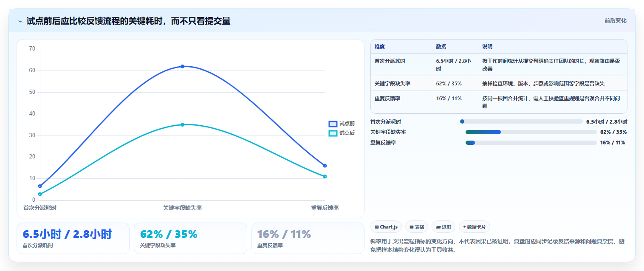Click the footnote starting 斜率用于突出
This screenshot has height=271, width=644.
coord(497,246)
